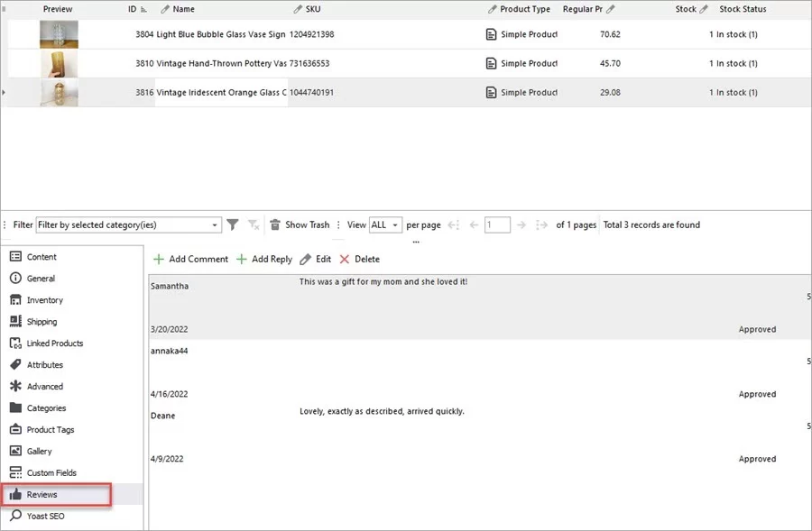Screen dimensions: 812x531
Task: Open the Inventory sidebar panel
Action: tap(43, 299)
